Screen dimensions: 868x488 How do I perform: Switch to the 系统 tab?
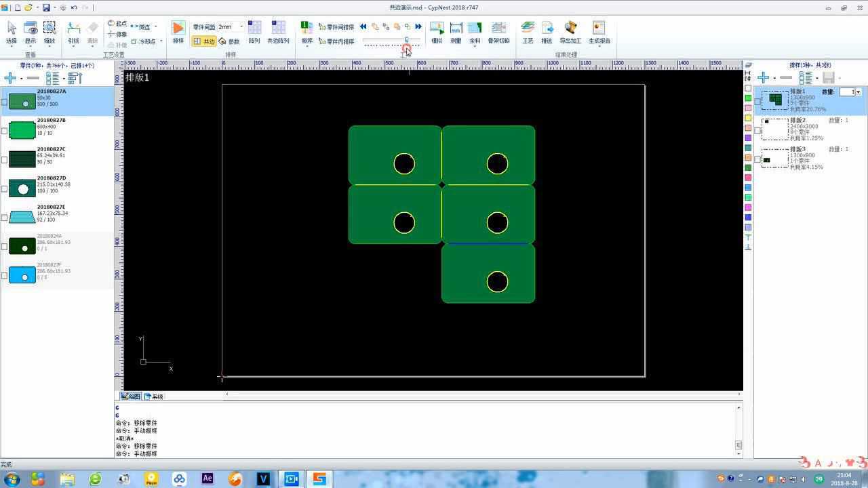[154, 396]
